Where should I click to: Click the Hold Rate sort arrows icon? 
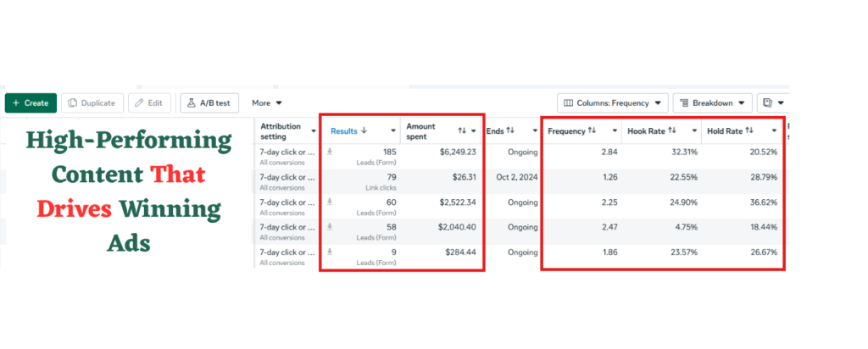coord(749,131)
